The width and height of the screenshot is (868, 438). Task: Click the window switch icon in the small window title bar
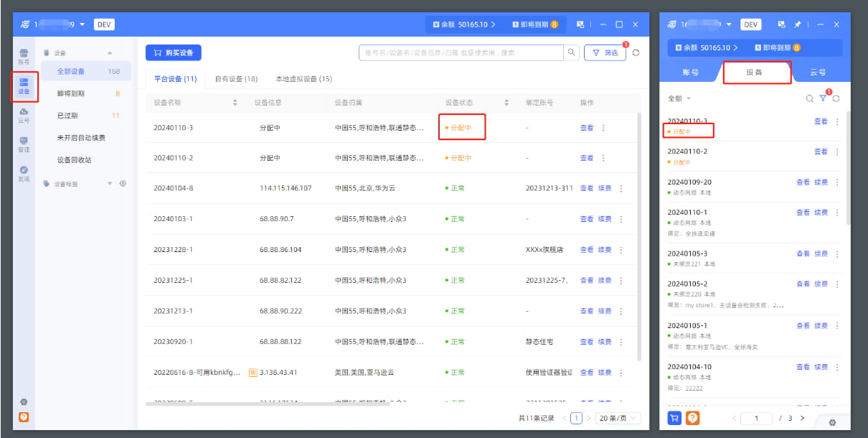coord(782,24)
